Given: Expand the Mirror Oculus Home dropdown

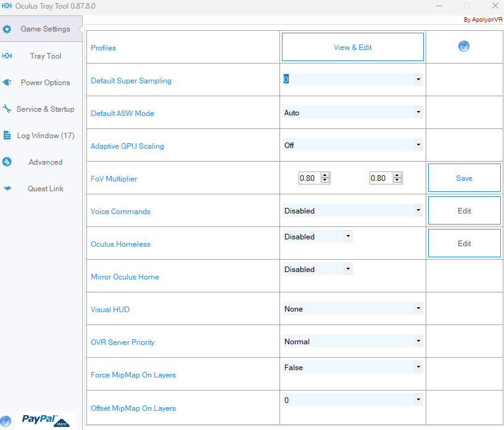Looking at the screenshot, I should click(x=348, y=269).
